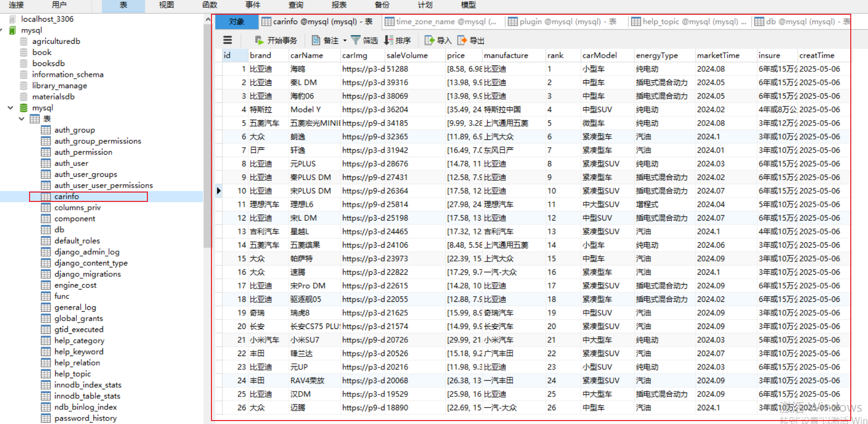Select the booksdb database icon

[24, 64]
